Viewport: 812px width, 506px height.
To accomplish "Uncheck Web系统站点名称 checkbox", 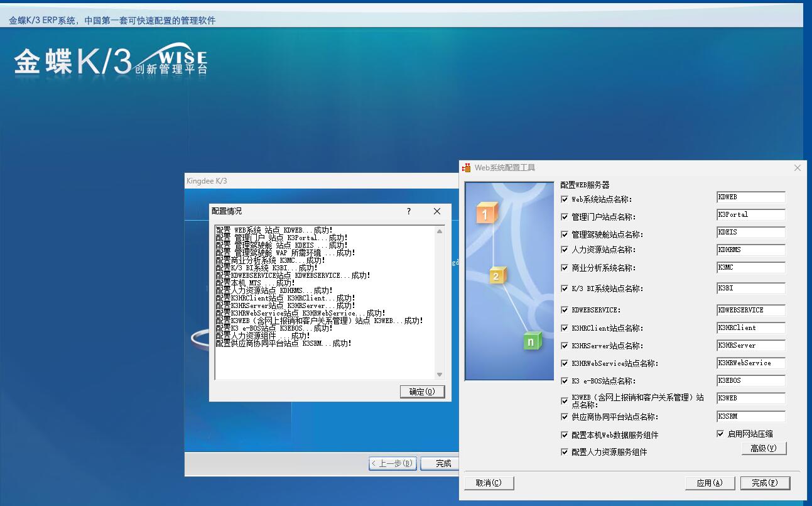I will click(565, 199).
